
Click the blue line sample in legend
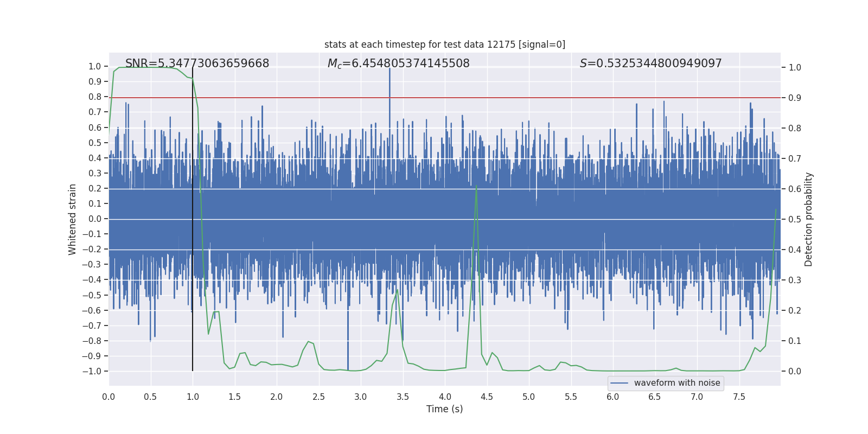click(x=619, y=383)
